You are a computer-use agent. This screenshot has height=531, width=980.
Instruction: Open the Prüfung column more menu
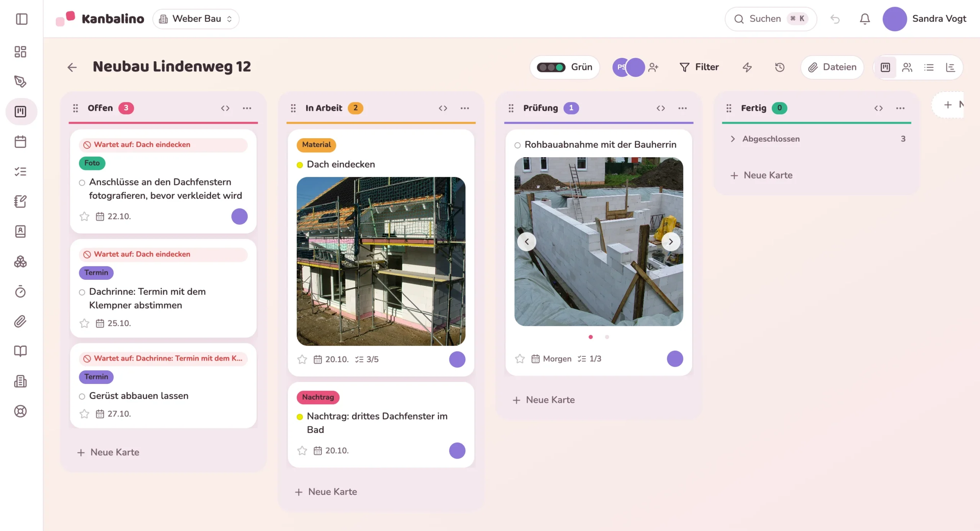pyautogui.click(x=683, y=108)
